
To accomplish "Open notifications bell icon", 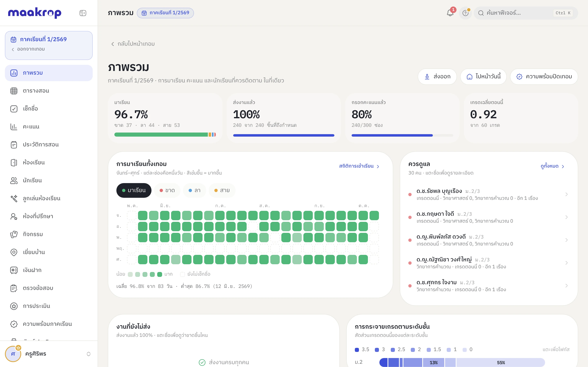I will point(450,13).
